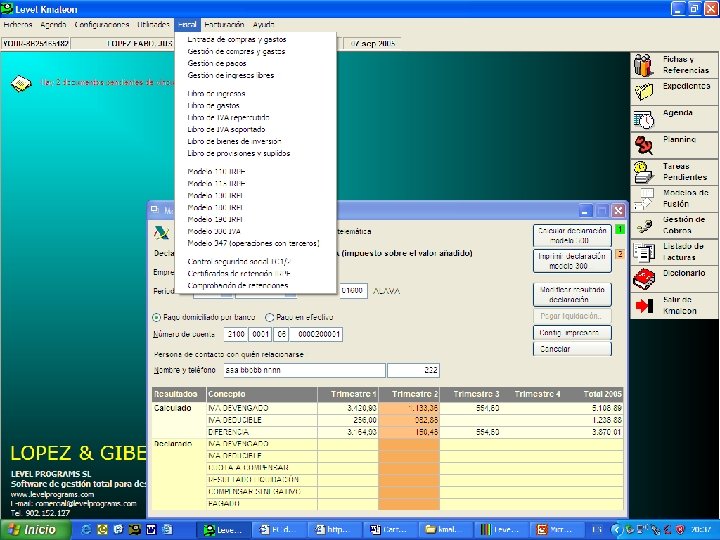This screenshot has width=720, height=540.
Task: Open Fichas y Referencias sidebar icon
Action: pos(643,65)
